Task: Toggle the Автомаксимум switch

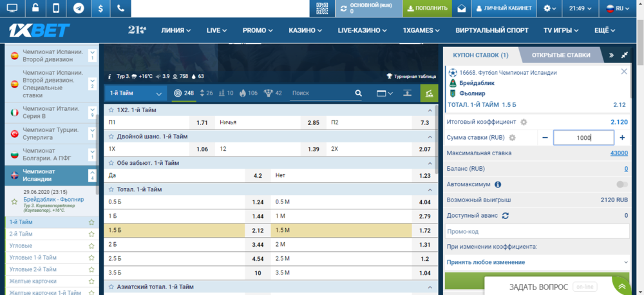Action: pyautogui.click(x=622, y=184)
